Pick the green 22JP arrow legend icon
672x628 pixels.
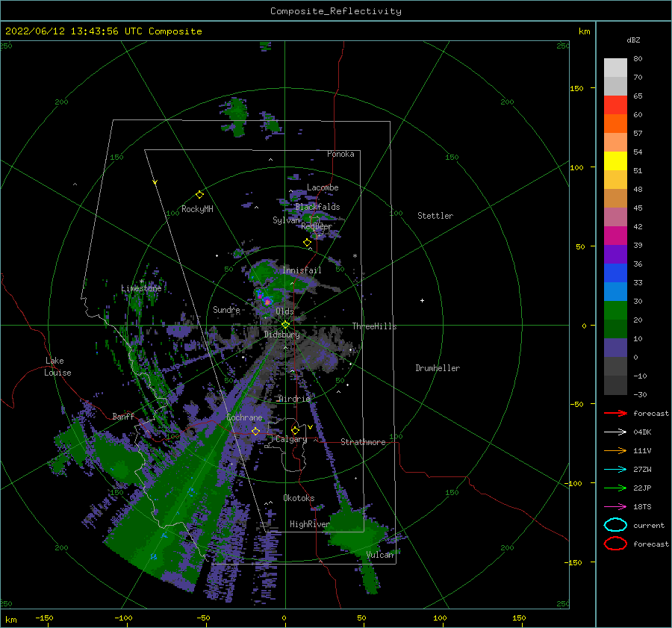[615, 488]
